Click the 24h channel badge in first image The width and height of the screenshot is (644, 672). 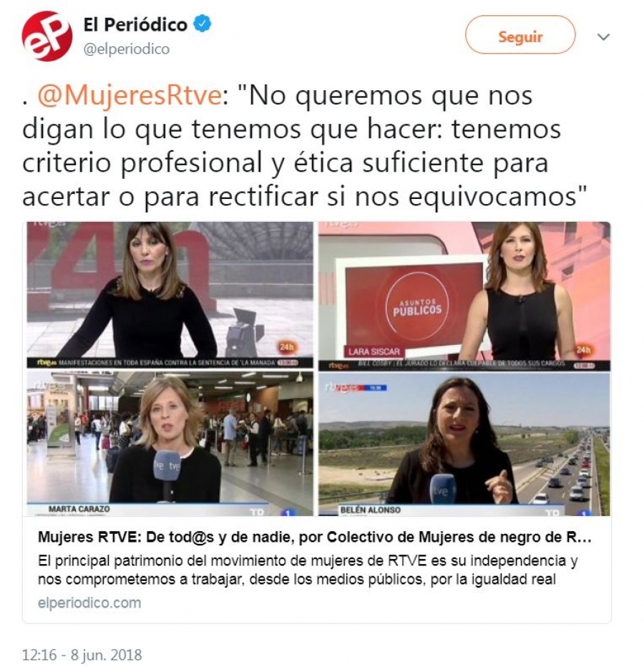(286, 346)
